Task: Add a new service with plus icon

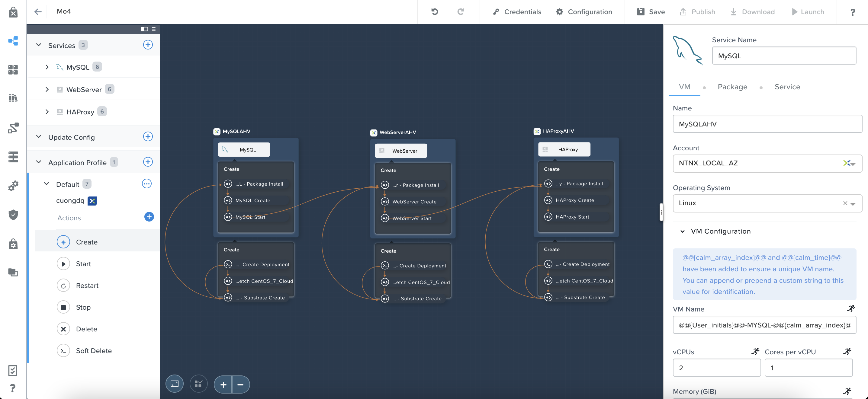Action: pos(148,45)
